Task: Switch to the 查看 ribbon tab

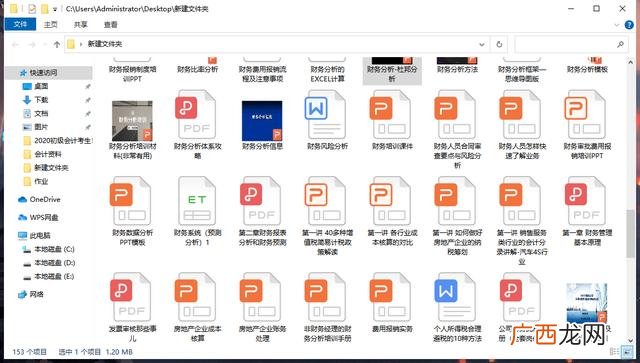Action: (110, 24)
